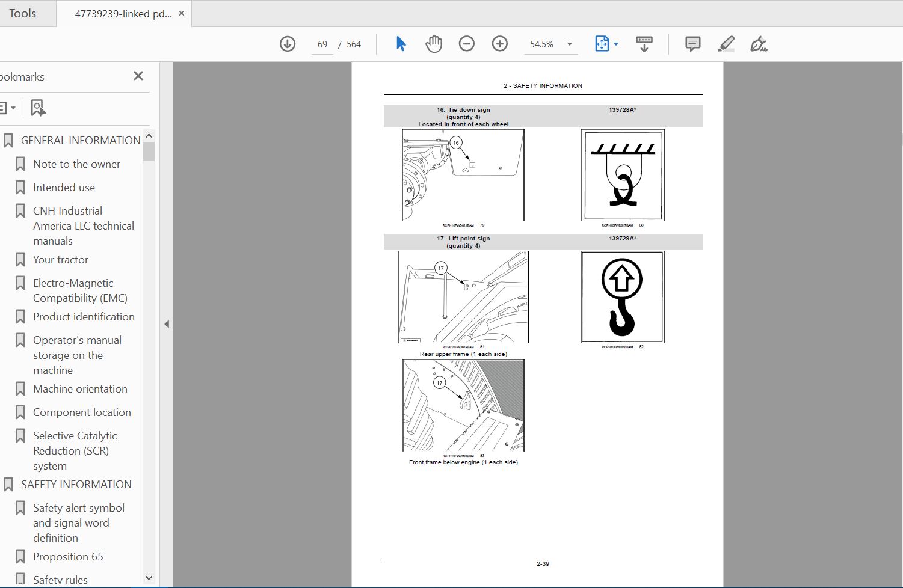Screen dimensions: 903x588
Task: Zoom in with the plus icon
Action: (x=499, y=44)
